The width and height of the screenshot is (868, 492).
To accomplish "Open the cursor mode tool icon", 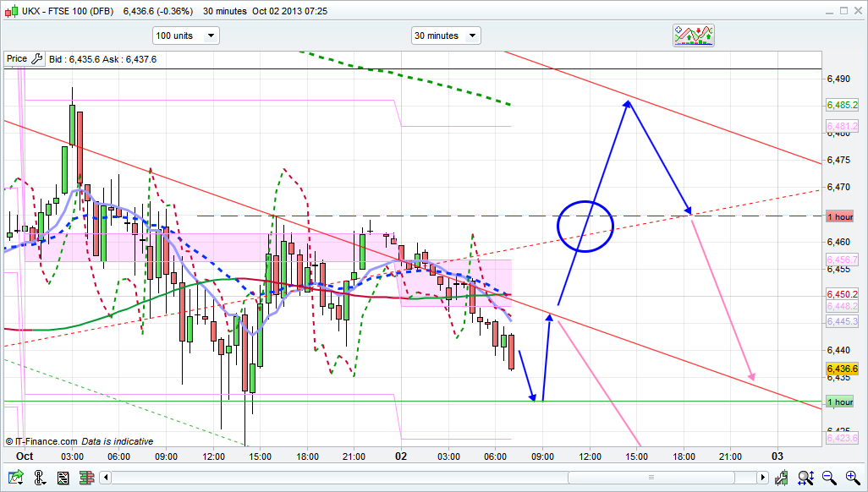I will tap(40, 478).
